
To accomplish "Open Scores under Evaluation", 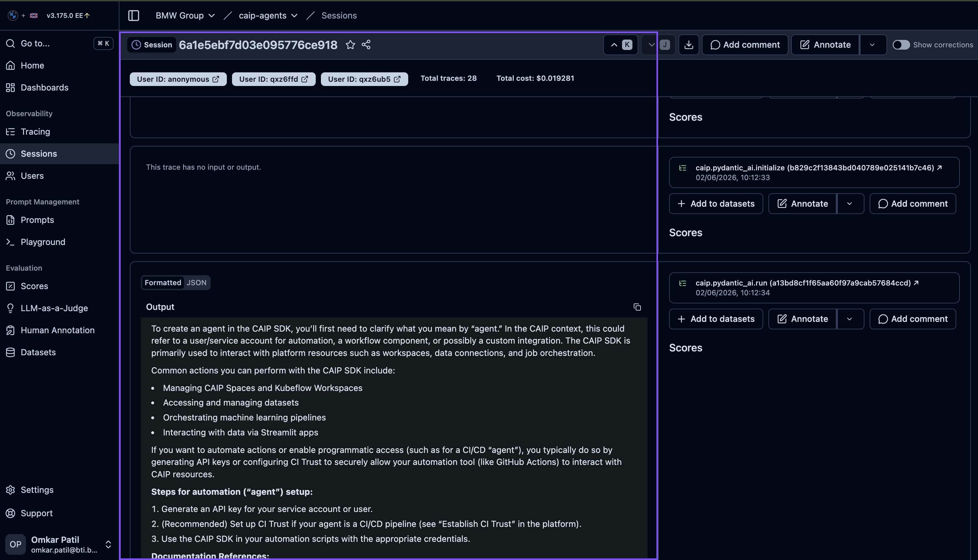I will [x=59, y=286].
